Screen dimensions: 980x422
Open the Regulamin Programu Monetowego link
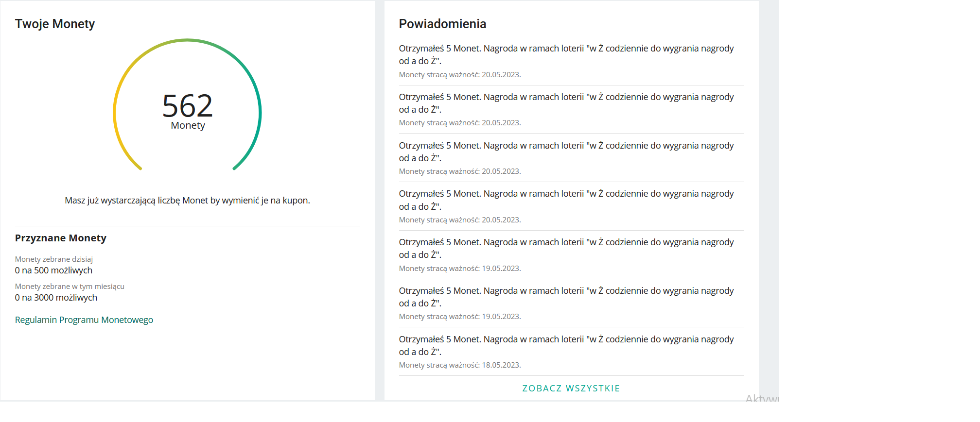coord(84,320)
